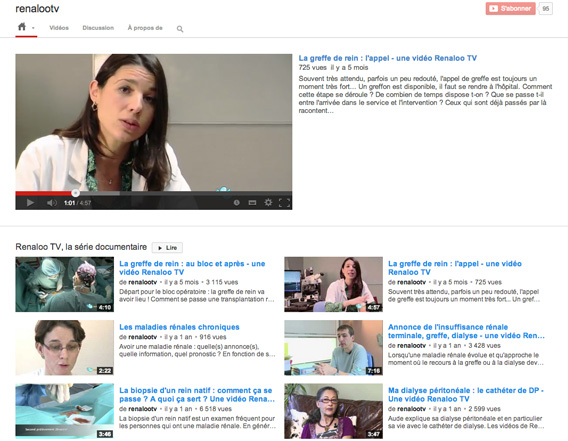The width and height of the screenshot is (568, 441).
Task: Open 'Les maladies rénales chroniques' video link
Action: [179, 327]
